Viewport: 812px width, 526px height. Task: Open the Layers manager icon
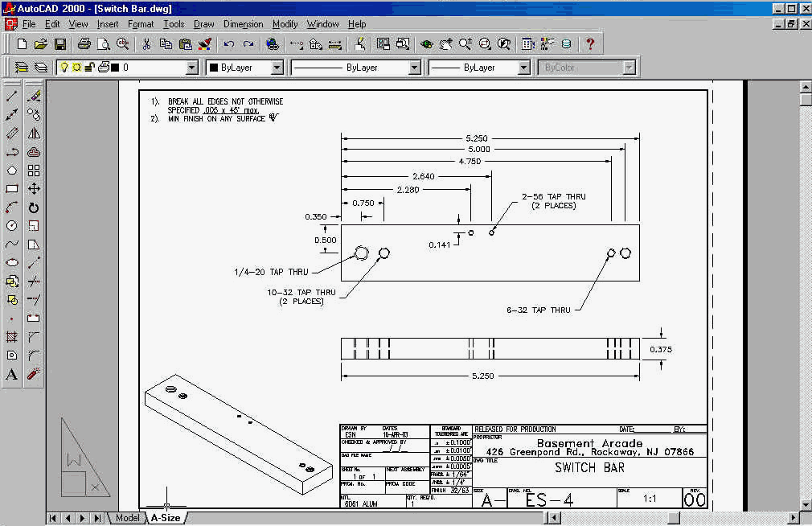21,68
